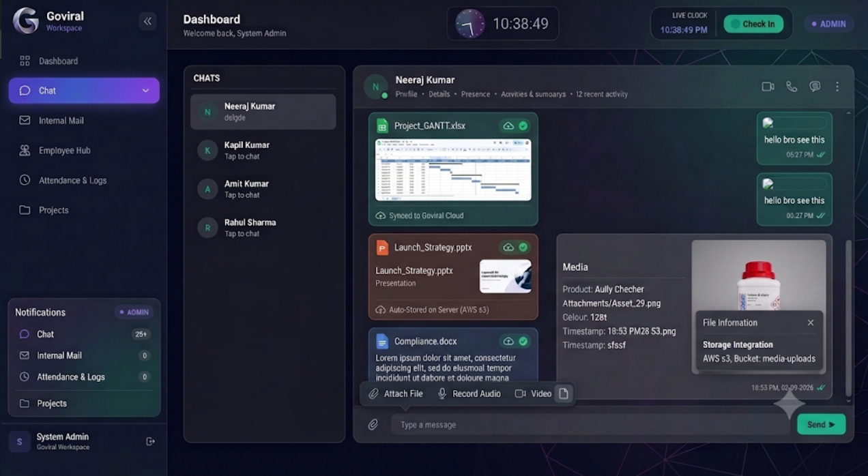The width and height of the screenshot is (868, 476).
Task: Open the Profile tab in chat header
Action: pyautogui.click(x=406, y=94)
